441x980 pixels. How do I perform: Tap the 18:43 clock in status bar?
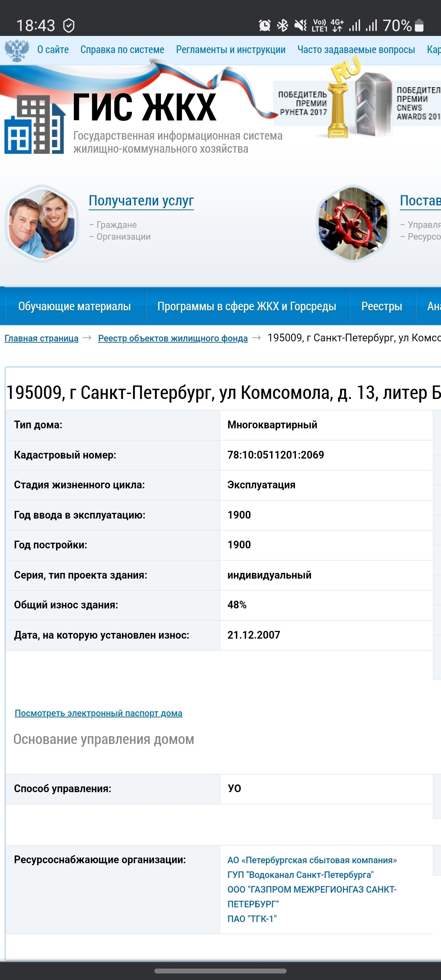point(36,26)
